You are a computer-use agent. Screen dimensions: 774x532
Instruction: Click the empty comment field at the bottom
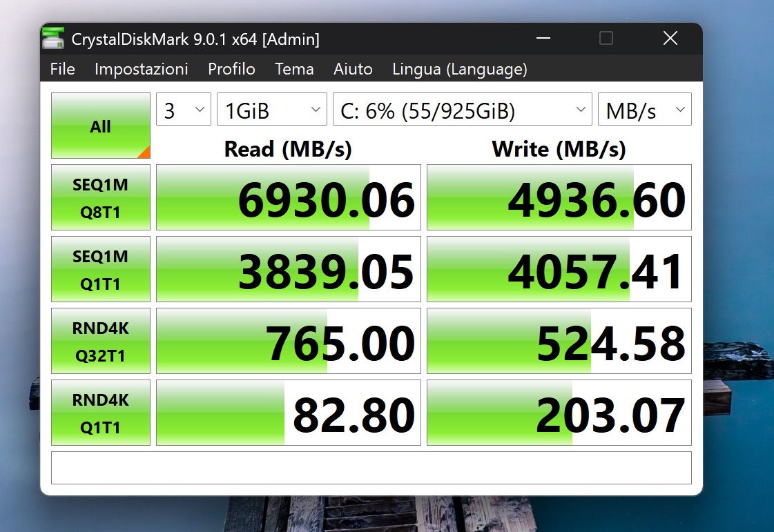tap(371, 468)
